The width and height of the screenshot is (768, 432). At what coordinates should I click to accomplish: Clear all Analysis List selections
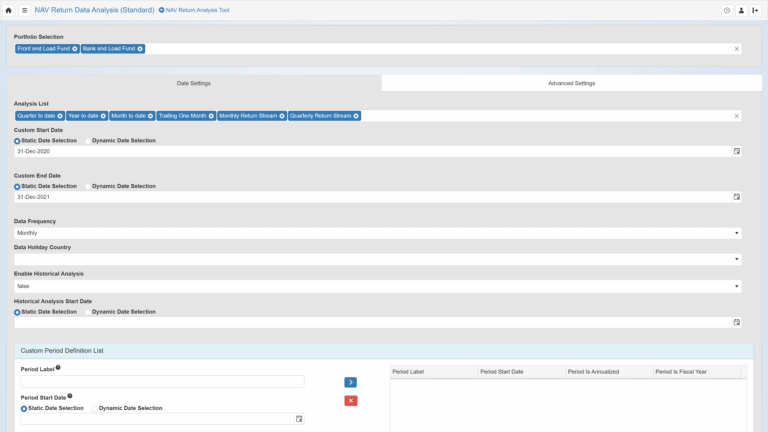point(737,116)
